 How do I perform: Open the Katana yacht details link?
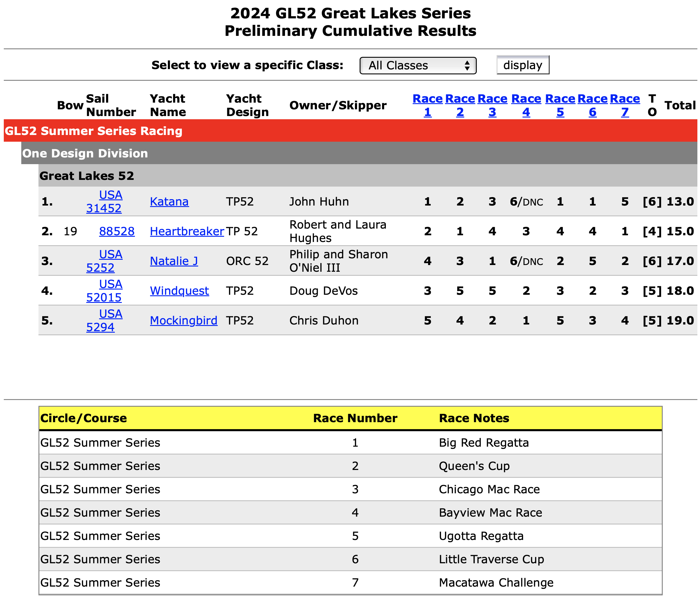169,201
